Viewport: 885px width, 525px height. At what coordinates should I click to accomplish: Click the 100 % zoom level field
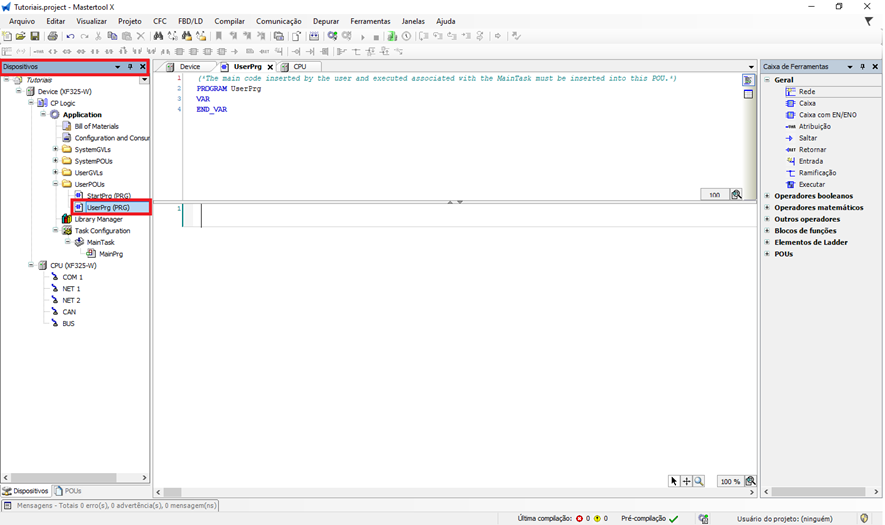729,482
